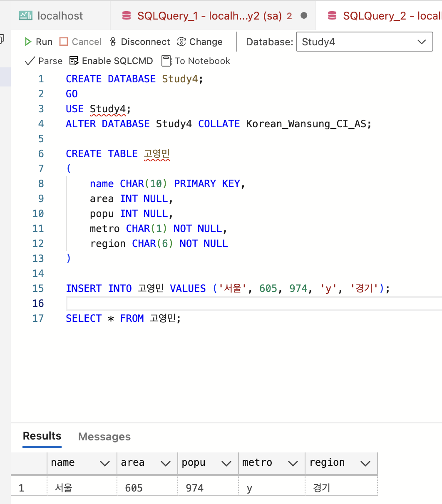Open the metro column dropdown arrow
Image resolution: width=442 pixels, height=504 pixels.
[293, 463]
